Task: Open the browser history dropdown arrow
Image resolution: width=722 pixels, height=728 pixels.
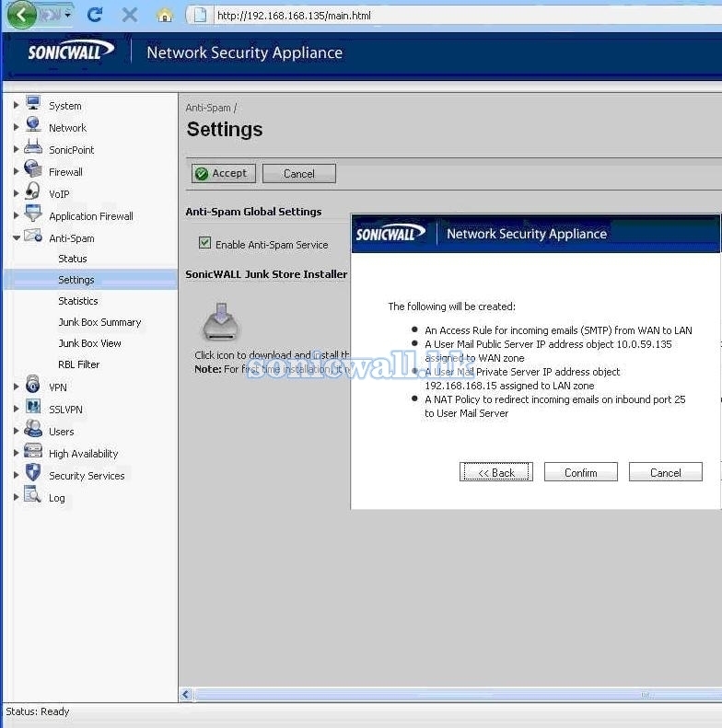Action: click(x=68, y=15)
